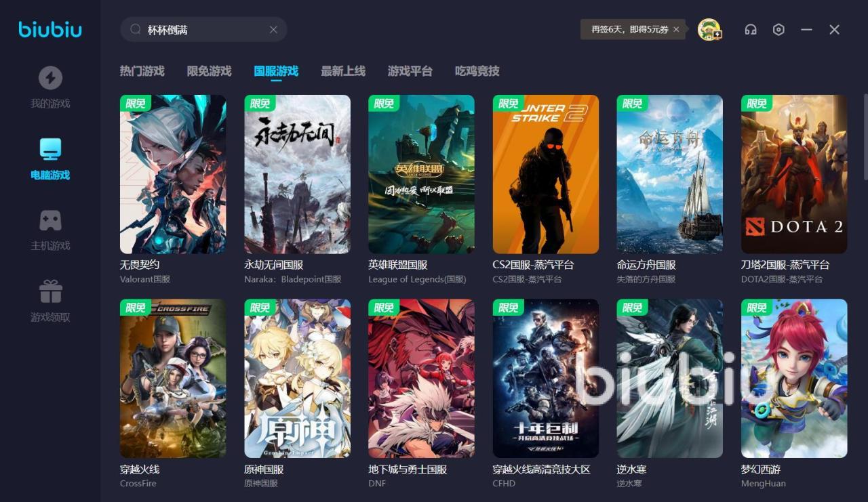Select the 原神 game cover thumbnail
The height and width of the screenshot is (502, 868).
click(x=297, y=378)
